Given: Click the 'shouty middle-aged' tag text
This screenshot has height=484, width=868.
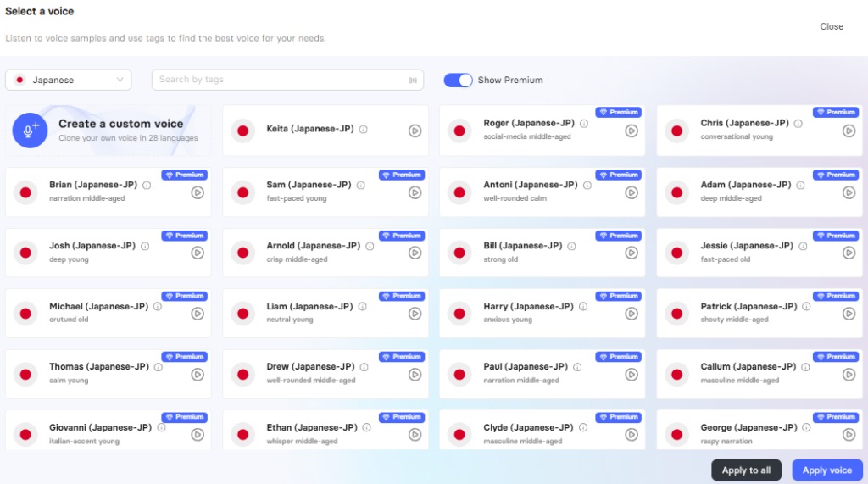Looking at the screenshot, I should (734, 320).
